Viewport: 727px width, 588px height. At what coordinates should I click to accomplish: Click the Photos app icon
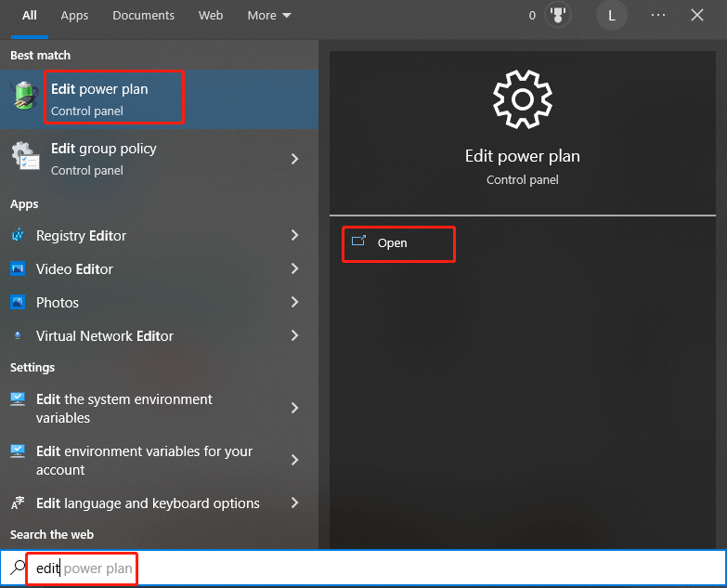point(18,302)
